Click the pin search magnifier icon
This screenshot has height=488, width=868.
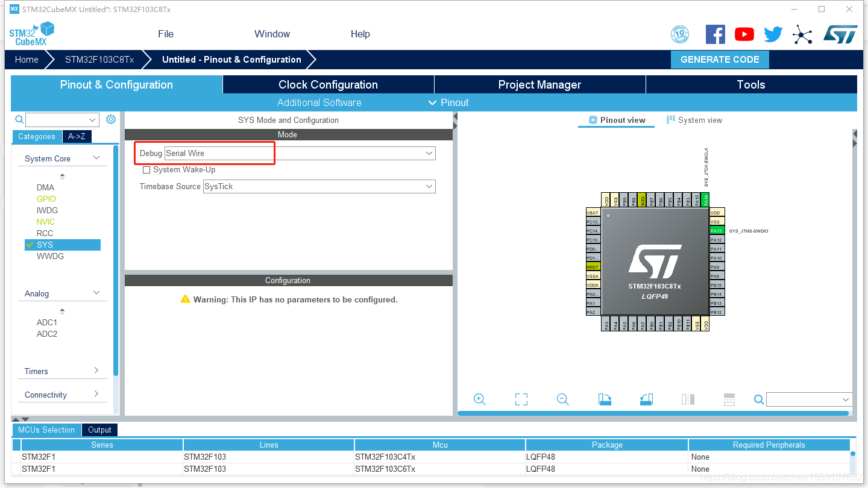[759, 399]
